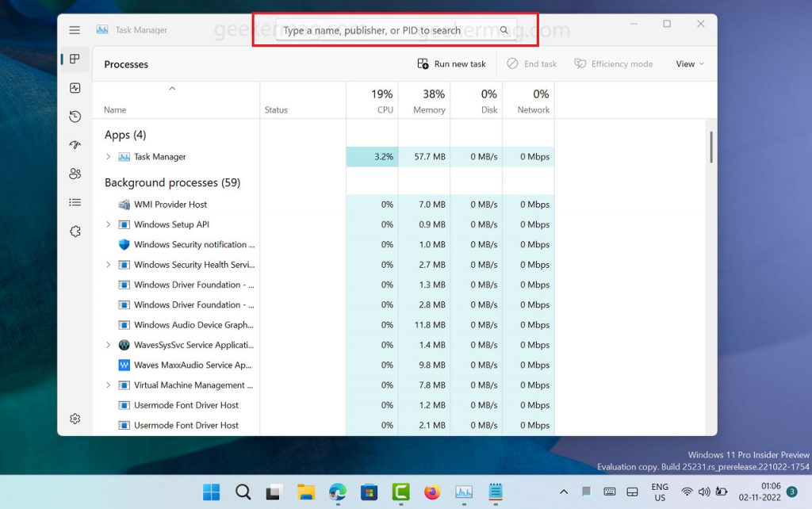Viewport: 812px width, 509px height.
Task: Open the Details list sidebar icon
Action: coord(75,202)
